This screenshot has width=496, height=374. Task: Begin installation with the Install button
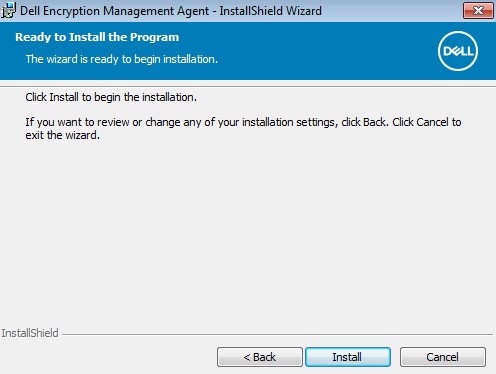(348, 357)
